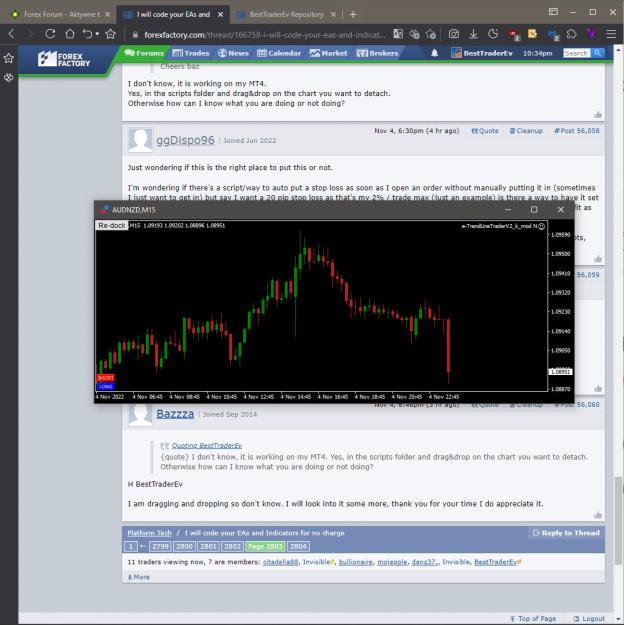Screen dimensions: 624x625
Task: Bookmark this page with the toolbar star
Action: 110,34
